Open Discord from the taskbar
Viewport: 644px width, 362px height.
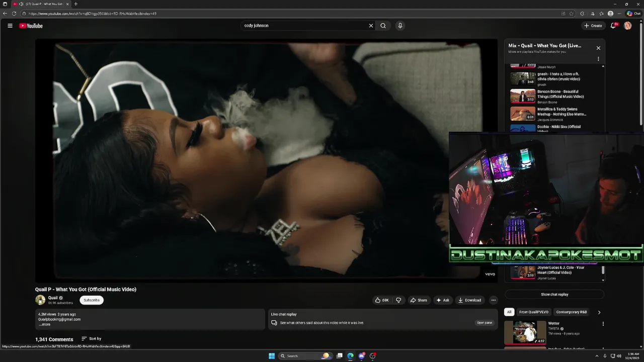pos(362,356)
